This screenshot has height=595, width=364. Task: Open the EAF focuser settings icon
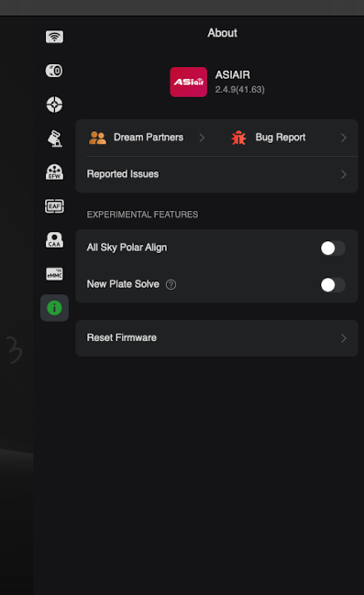click(x=55, y=206)
